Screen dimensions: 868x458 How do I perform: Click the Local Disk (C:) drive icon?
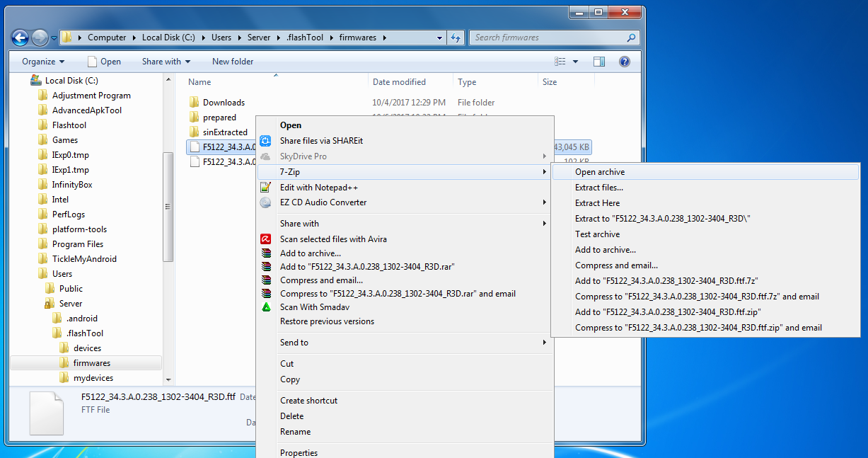pos(36,81)
